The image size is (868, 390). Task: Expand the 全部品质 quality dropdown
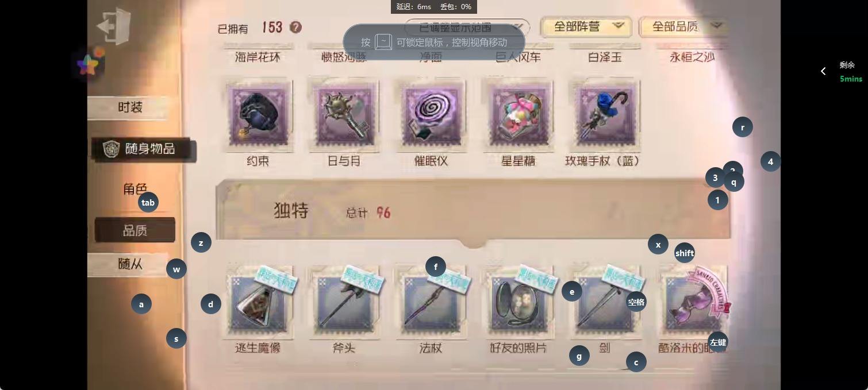[683, 26]
